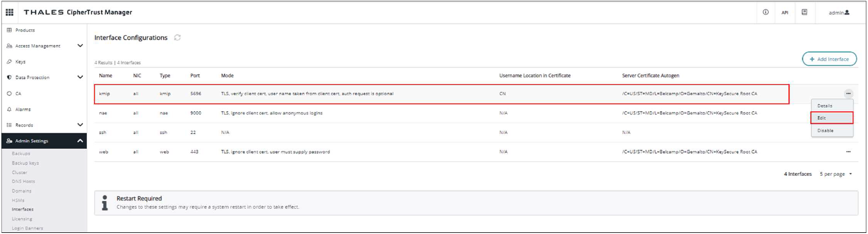Viewport: 868px width, 234px height.
Task: Select the kmip name cell
Action: pyautogui.click(x=105, y=93)
